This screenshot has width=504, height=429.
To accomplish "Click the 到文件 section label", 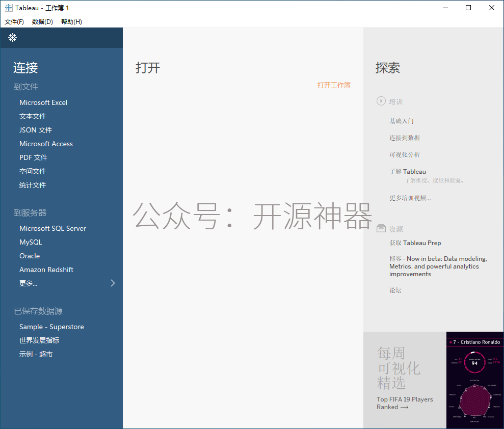I will pyautogui.click(x=26, y=87).
